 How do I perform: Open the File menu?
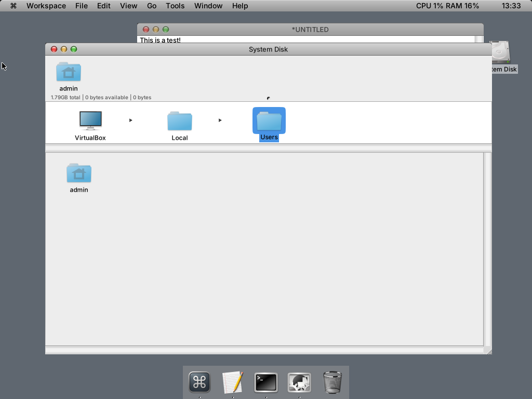pos(81,6)
